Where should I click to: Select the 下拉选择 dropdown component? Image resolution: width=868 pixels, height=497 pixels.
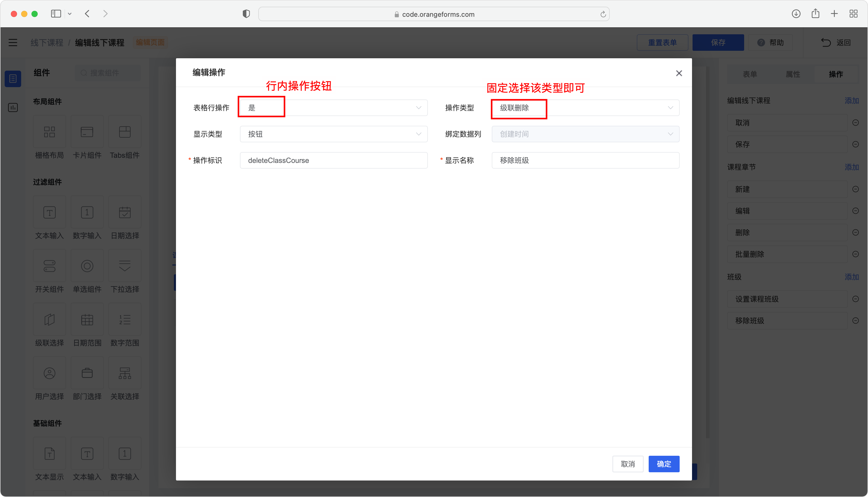(x=125, y=272)
